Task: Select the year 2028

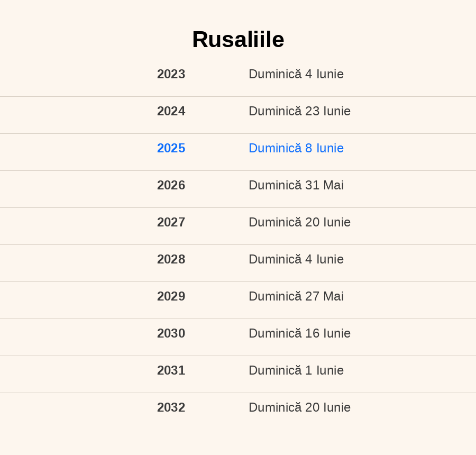Action: (171, 259)
